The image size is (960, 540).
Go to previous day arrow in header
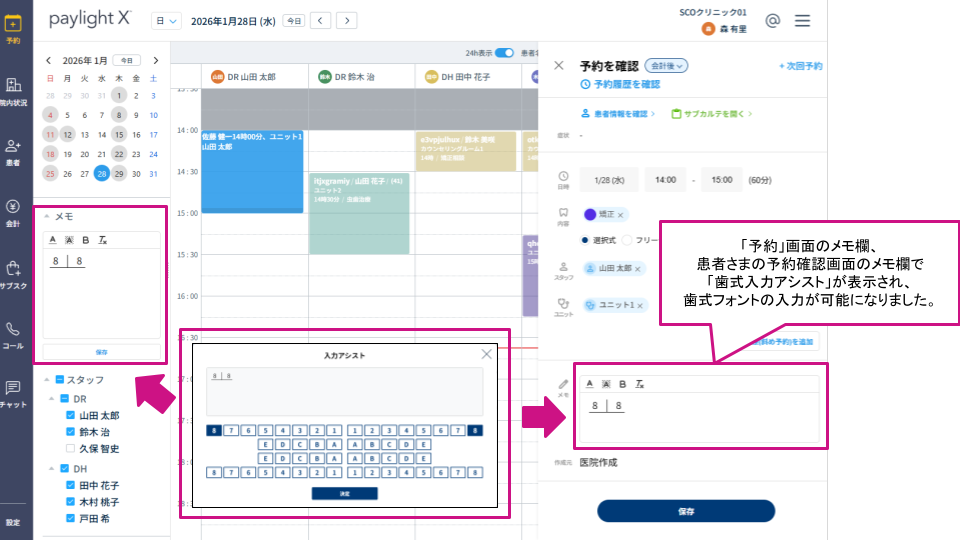point(320,21)
